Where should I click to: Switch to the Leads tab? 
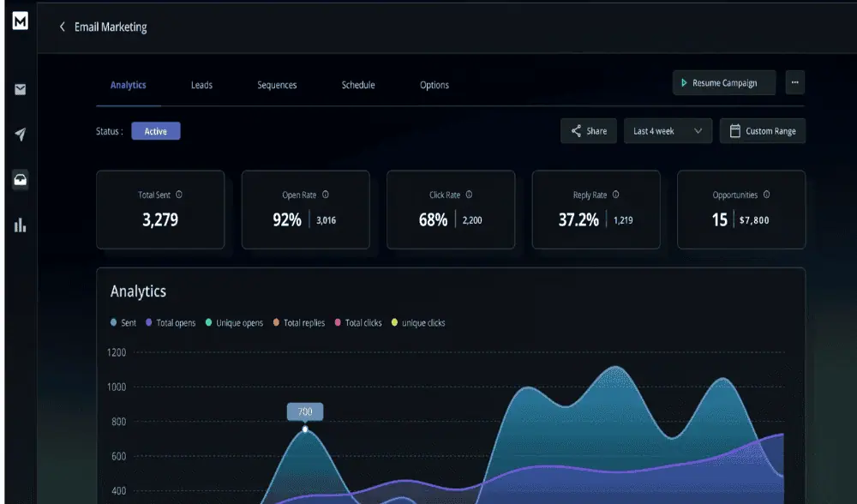click(201, 85)
